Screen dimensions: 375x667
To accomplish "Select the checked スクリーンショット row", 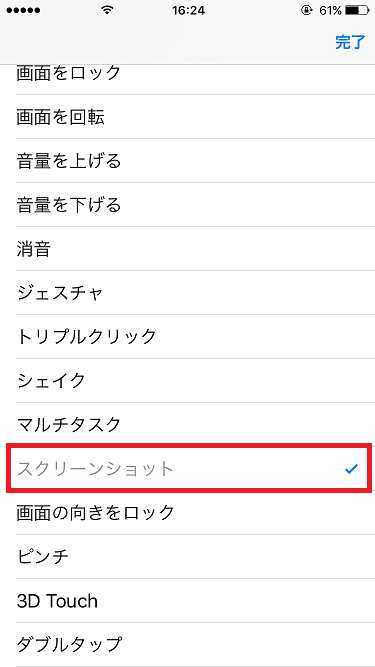I will pos(189,468).
